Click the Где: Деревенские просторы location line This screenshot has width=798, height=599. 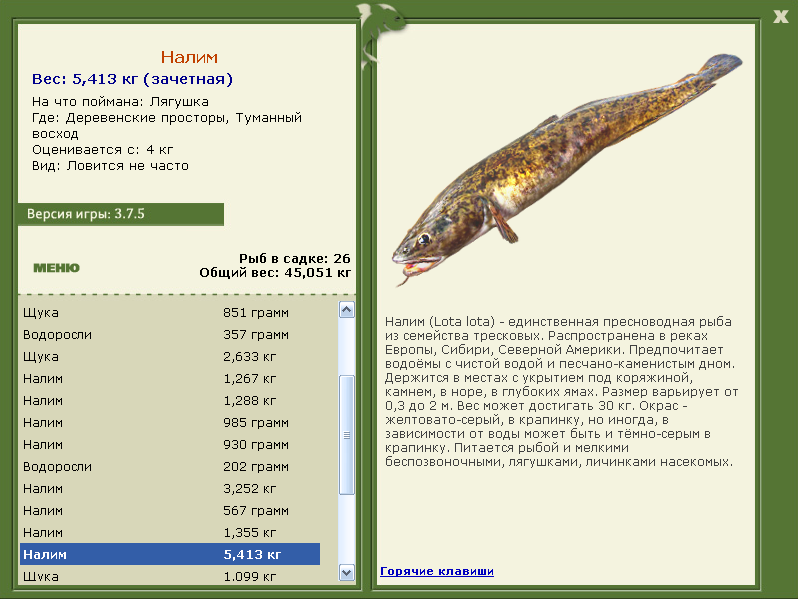coord(166,125)
